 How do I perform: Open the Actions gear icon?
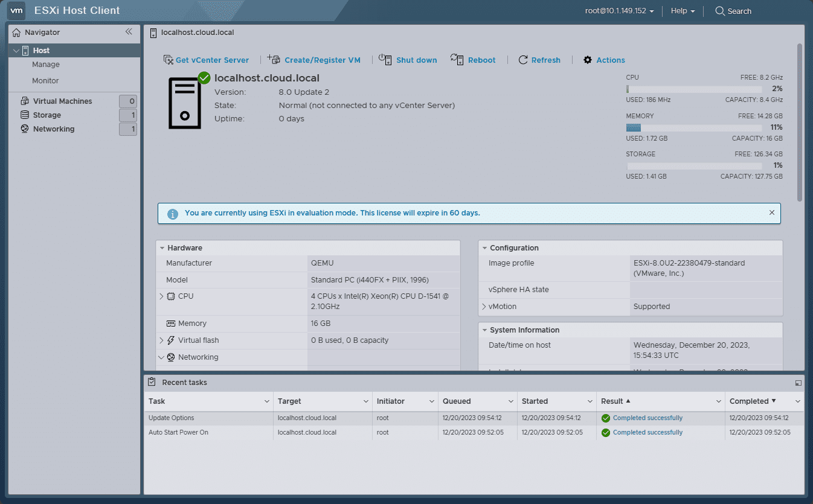click(x=588, y=60)
